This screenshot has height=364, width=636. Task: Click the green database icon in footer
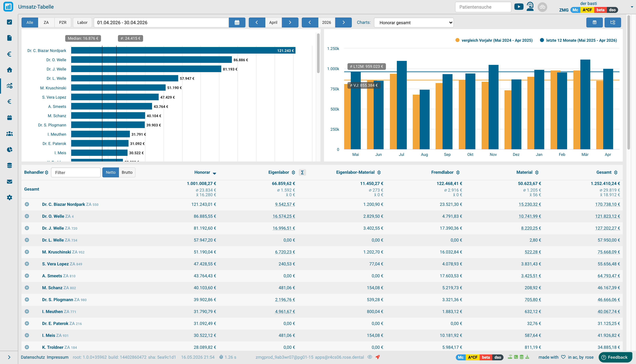(522, 357)
